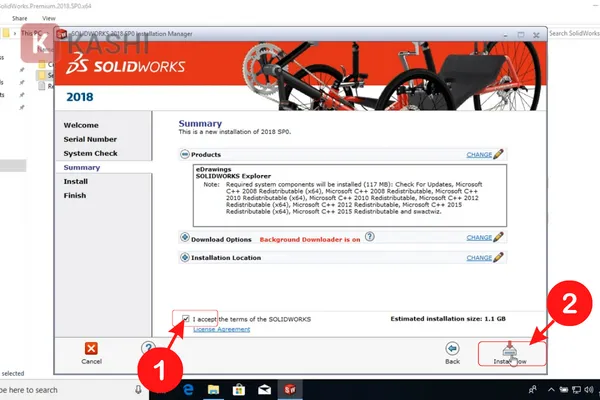The width and height of the screenshot is (600, 400).
Task: Cancel installation with the red X icon
Action: [x=91, y=348]
